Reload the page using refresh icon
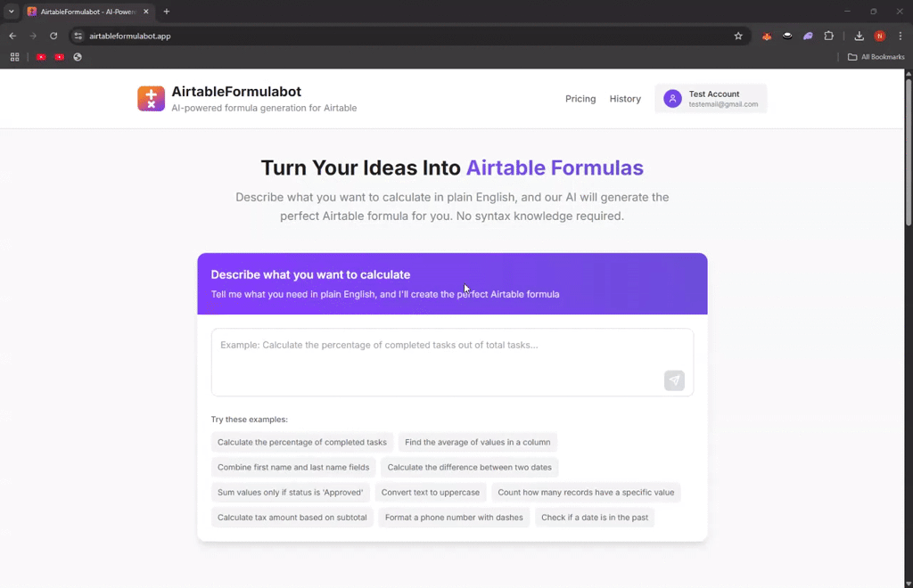 tap(53, 36)
